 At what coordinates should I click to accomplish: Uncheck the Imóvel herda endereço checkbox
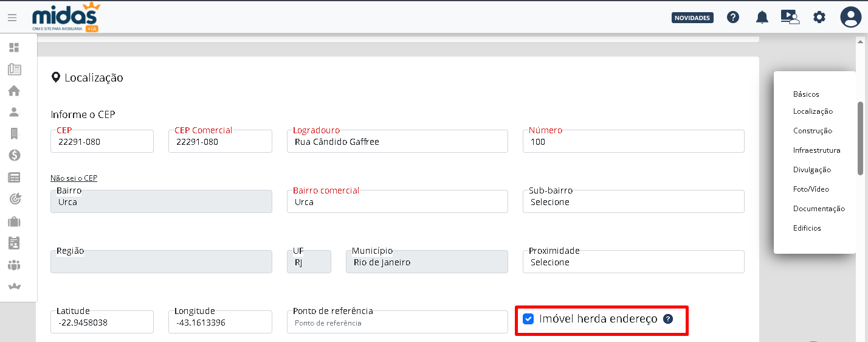528,319
